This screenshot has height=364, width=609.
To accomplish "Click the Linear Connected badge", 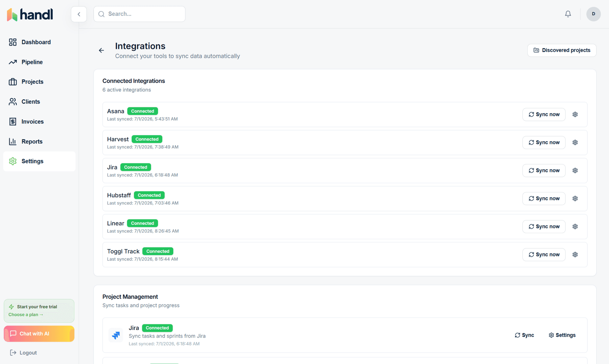I will tap(142, 223).
